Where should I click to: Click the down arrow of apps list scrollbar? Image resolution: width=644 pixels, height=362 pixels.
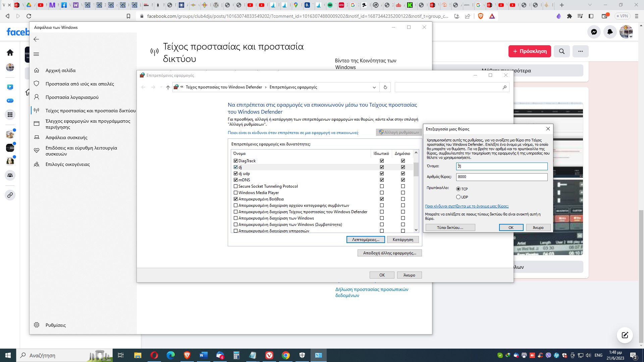tap(416, 230)
